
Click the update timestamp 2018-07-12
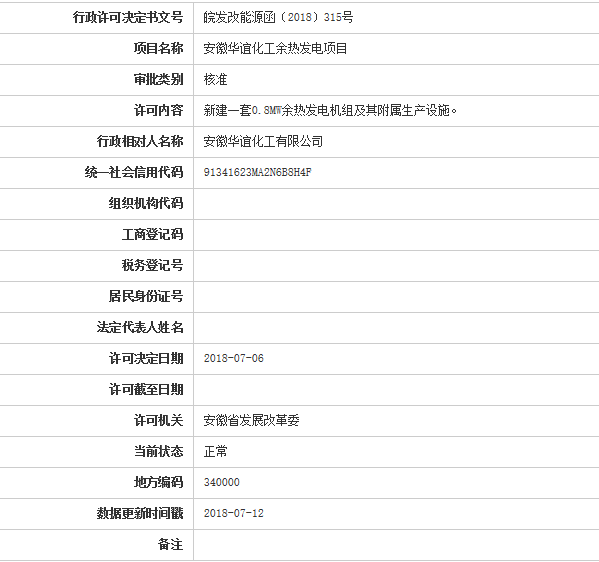(x=234, y=513)
